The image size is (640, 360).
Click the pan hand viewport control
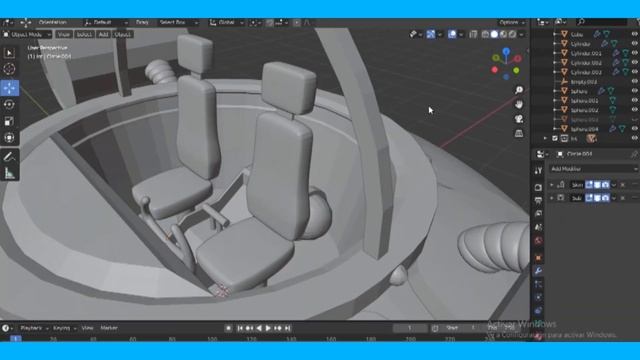519,104
